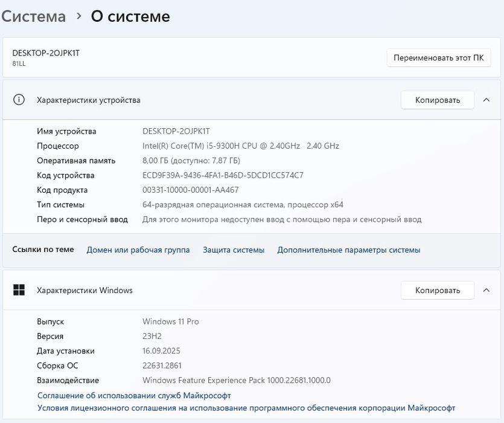504x423 pixels.
Task: Click the Характеристики Windows header text
Action: pos(85,291)
